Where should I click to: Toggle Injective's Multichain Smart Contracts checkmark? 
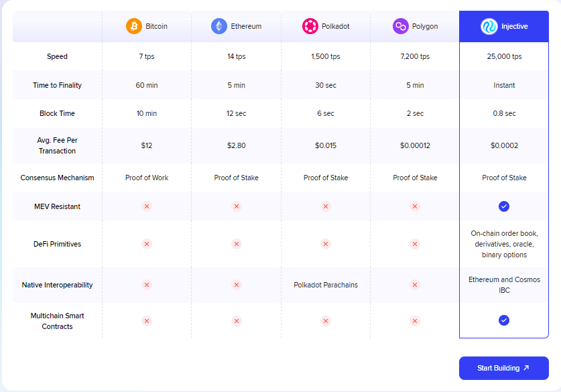coord(504,320)
